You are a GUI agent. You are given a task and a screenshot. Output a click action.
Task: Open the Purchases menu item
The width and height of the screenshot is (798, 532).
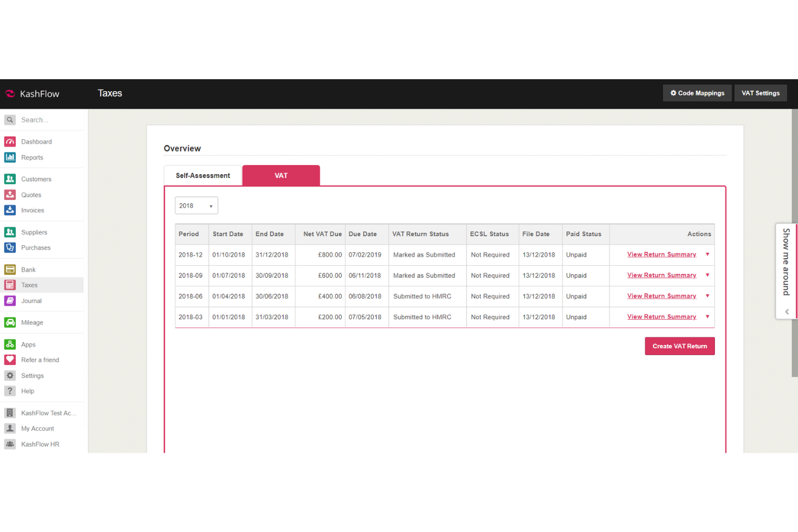[36, 247]
